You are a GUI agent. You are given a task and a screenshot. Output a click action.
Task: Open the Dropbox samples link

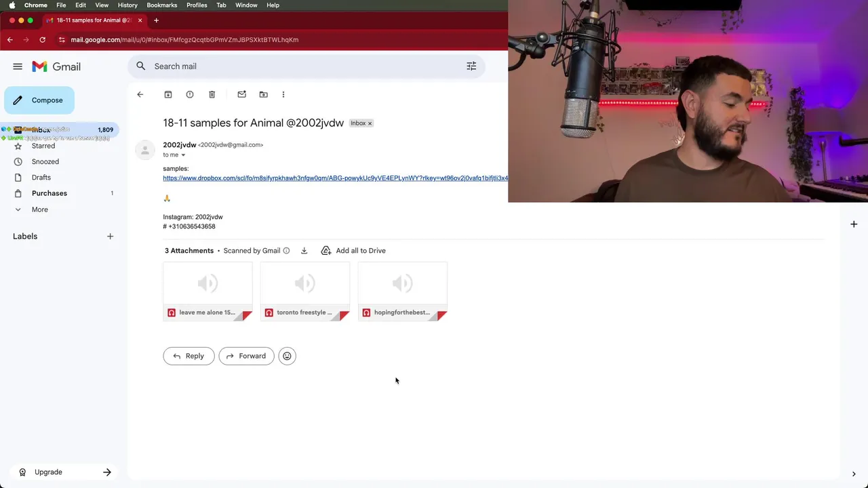tap(335, 178)
